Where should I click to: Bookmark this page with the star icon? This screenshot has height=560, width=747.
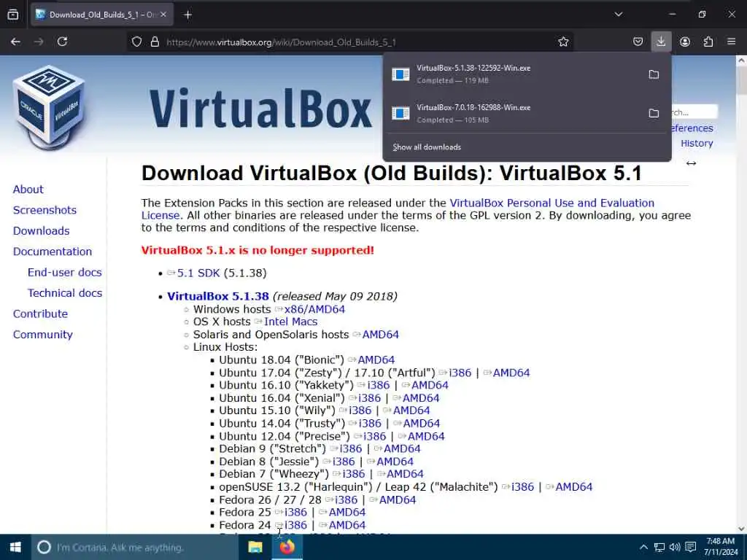[x=563, y=42]
